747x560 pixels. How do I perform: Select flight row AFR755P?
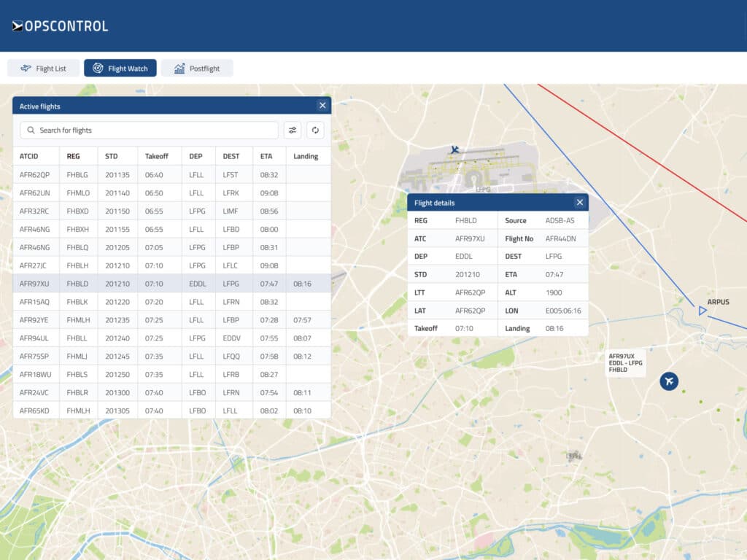click(172, 356)
